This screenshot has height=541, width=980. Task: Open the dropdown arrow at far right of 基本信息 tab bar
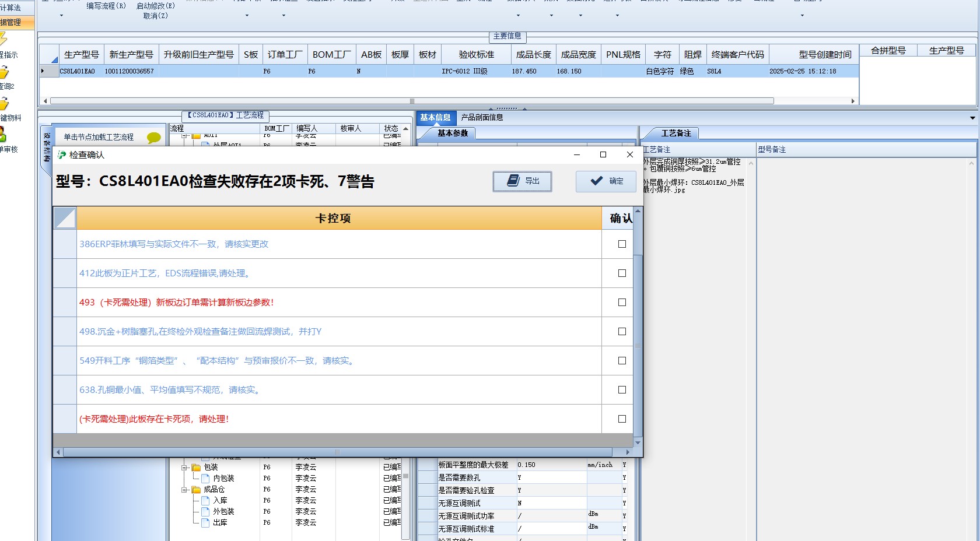(972, 118)
